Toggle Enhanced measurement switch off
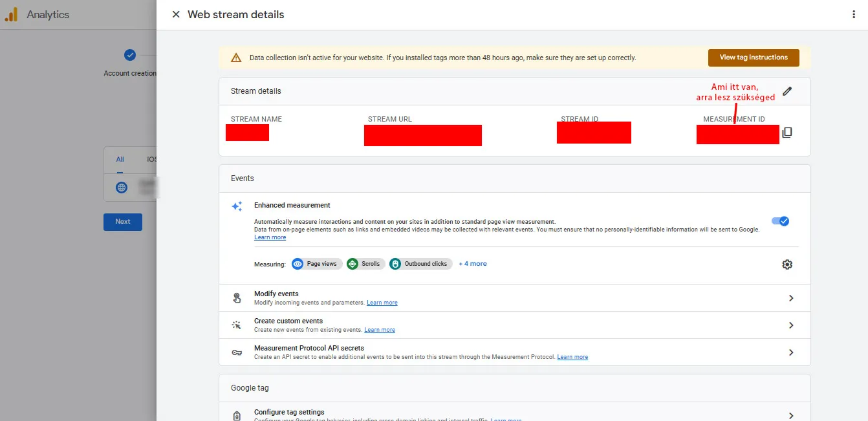This screenshot has width=868, height=421. click(780, 221)
